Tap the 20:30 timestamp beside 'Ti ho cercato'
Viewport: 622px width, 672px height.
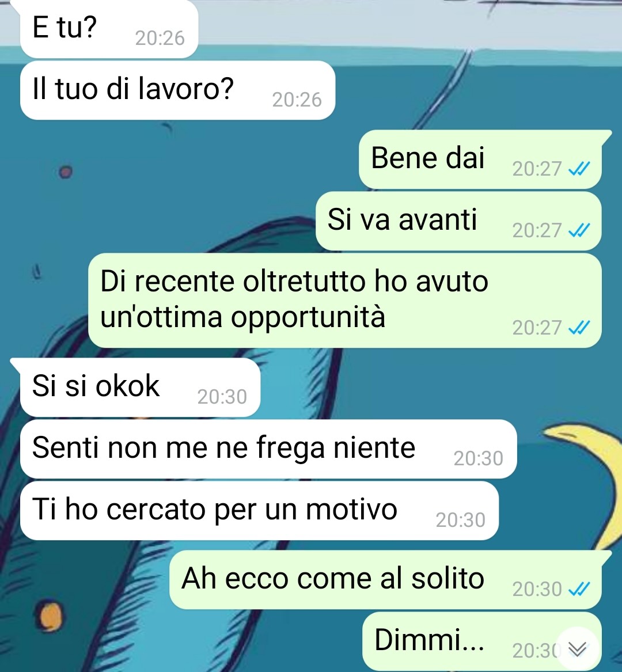[460, 521]
